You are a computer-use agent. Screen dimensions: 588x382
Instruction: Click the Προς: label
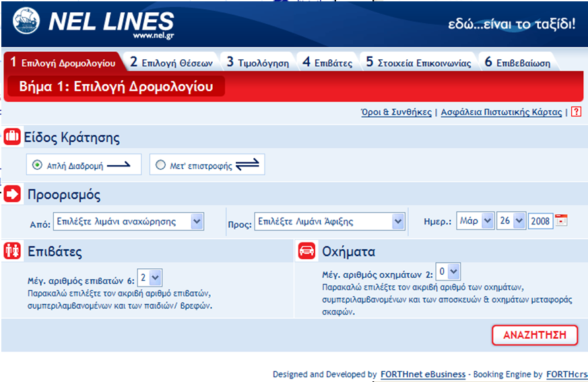pyautogui.click(x=240, y=224)
